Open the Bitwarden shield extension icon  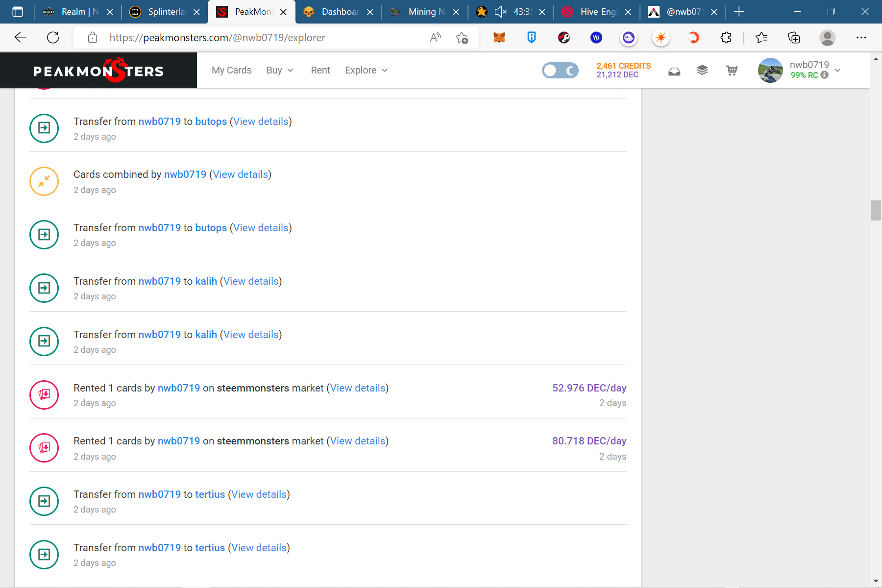(x=531, y=38)
